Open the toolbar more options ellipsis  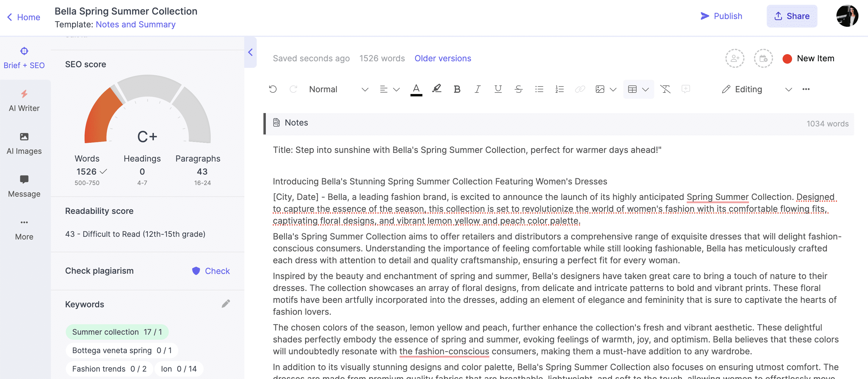pos(806,89)
